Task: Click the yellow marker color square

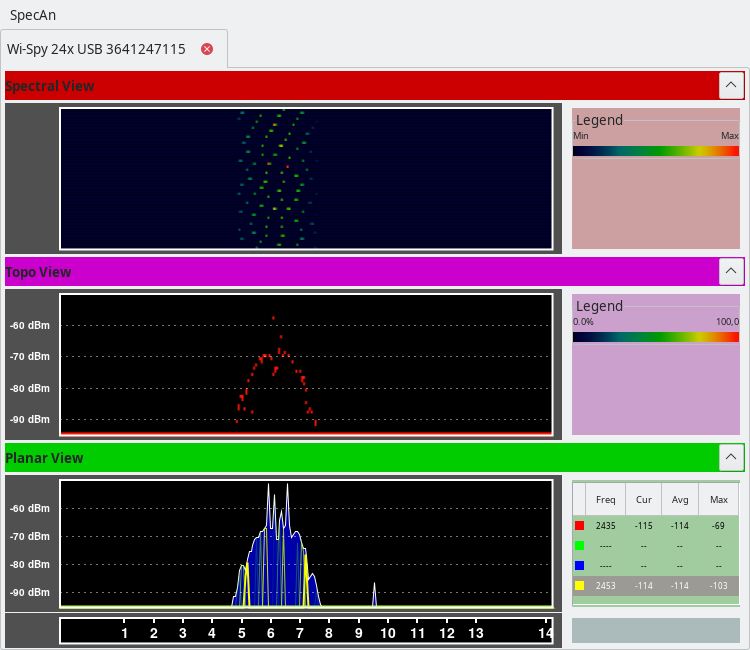Action: click(579, 585)
